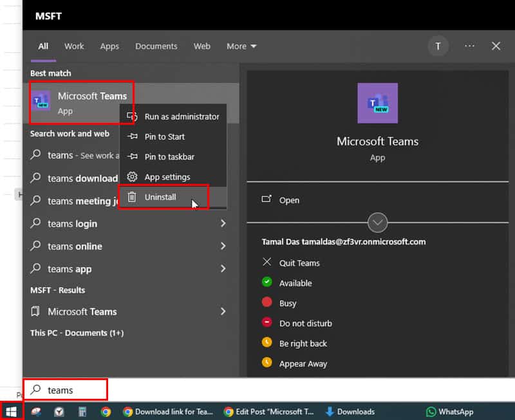This screenshot has width=515, height=420.
Task: Open WhatsApp from the taskbar
Action: tap(449, 412)
